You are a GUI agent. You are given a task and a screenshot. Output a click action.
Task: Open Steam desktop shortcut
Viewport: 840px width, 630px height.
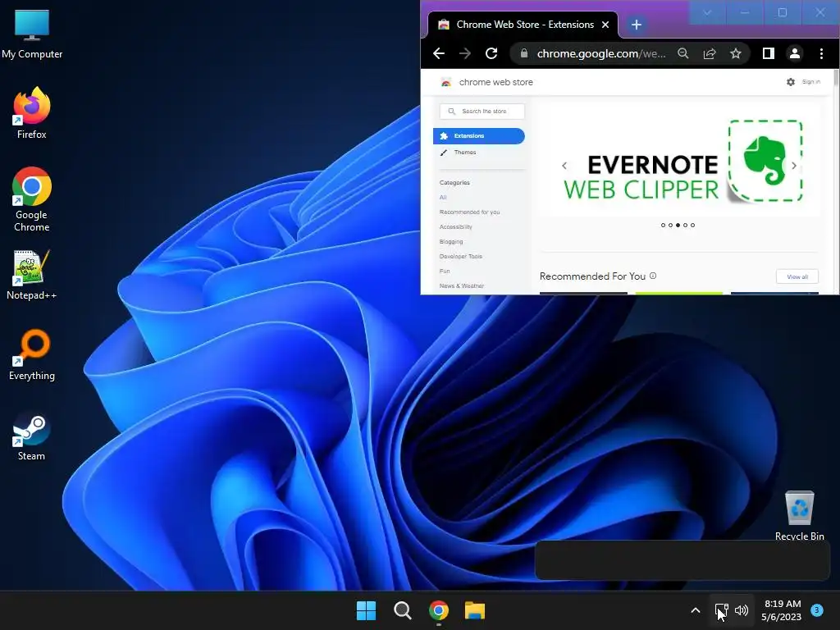32,436
